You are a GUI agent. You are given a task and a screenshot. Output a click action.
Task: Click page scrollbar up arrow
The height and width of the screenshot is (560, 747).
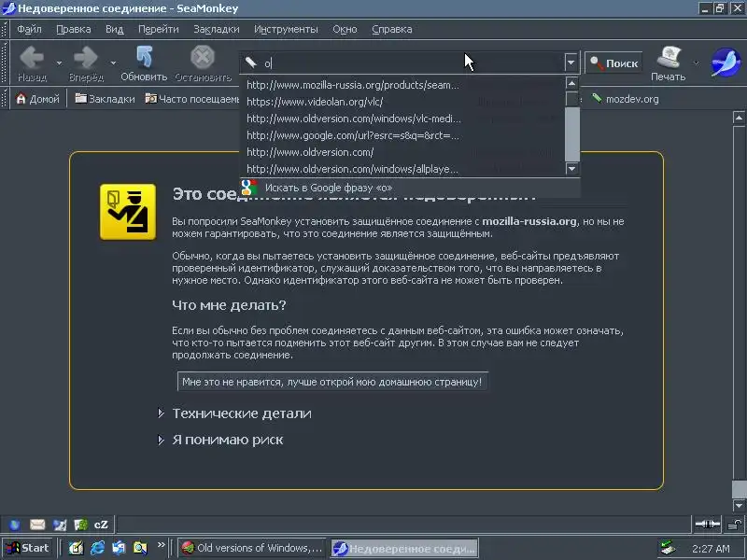pyautogui.click(x=739, y=118)
